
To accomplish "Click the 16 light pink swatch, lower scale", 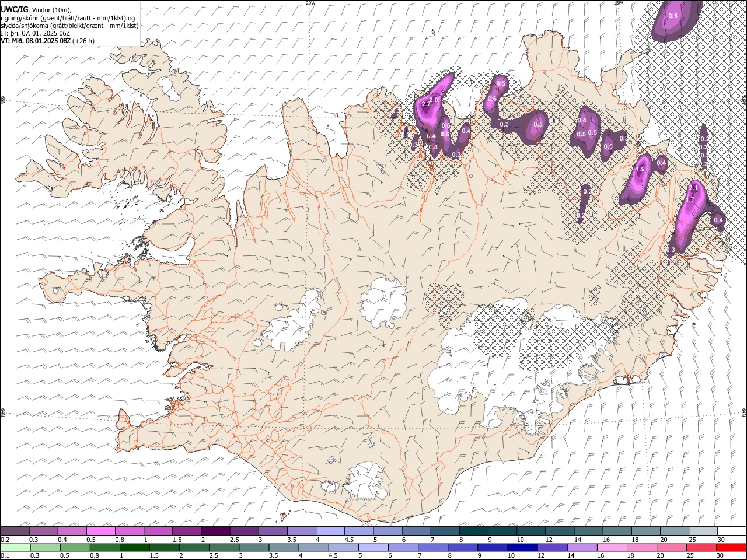I will point(612,548).
